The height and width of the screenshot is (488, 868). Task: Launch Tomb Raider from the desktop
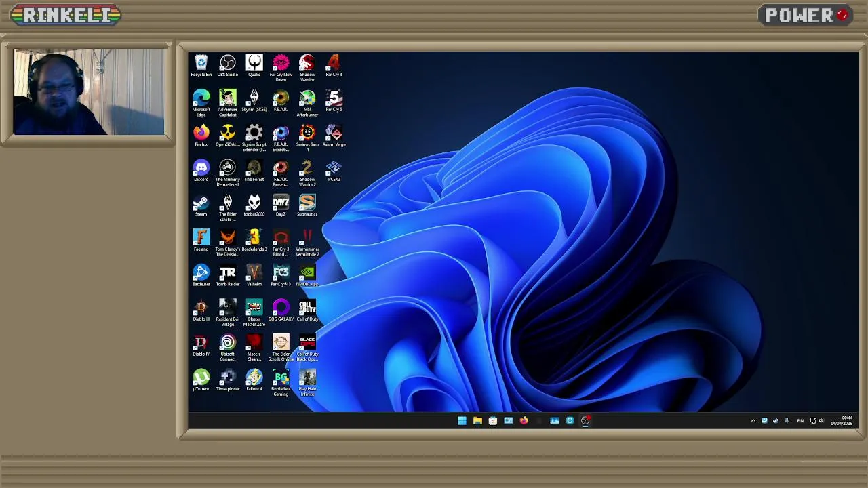pyautogui.click(x=227, y=274)
